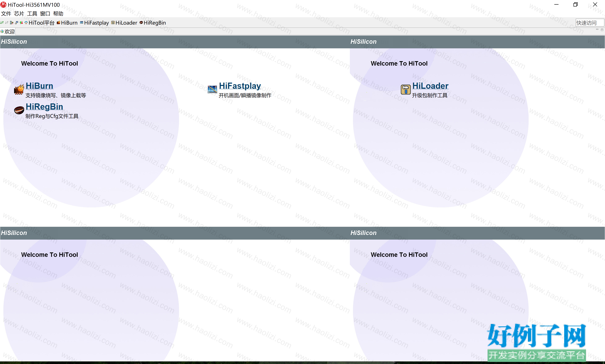Click the HiLoader link on welcome page
This screenshot has height=364, width=605.
pyautogui.click(x=430, y=86)
